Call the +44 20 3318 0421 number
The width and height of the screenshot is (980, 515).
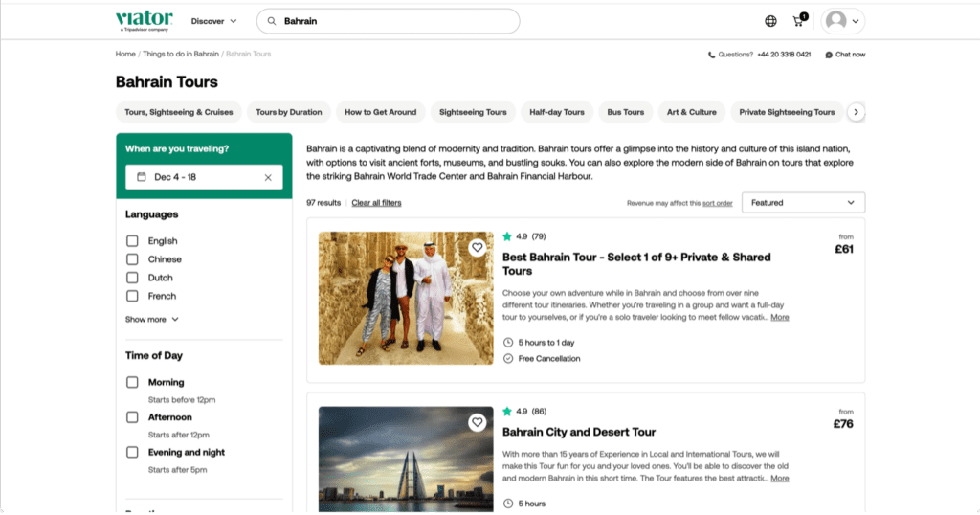pos(784,55)
